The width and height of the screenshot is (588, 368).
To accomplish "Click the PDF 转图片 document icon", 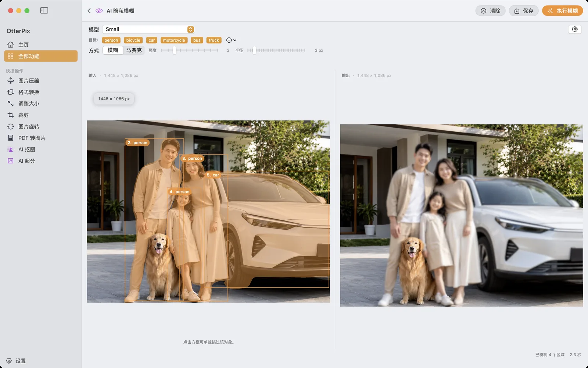I will [x=11, y=138].
